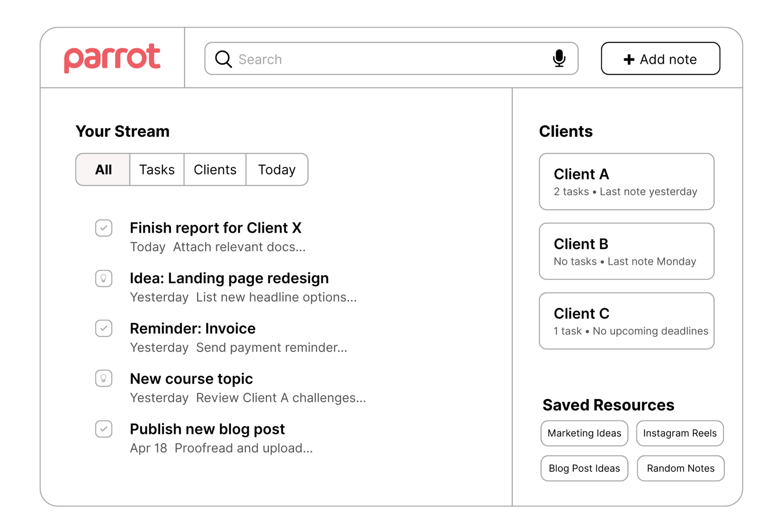This screenshot has height=532, width=783.
Task: Activate voice search microphone icon
Action: pyautogui.click(x=559, y=58)
